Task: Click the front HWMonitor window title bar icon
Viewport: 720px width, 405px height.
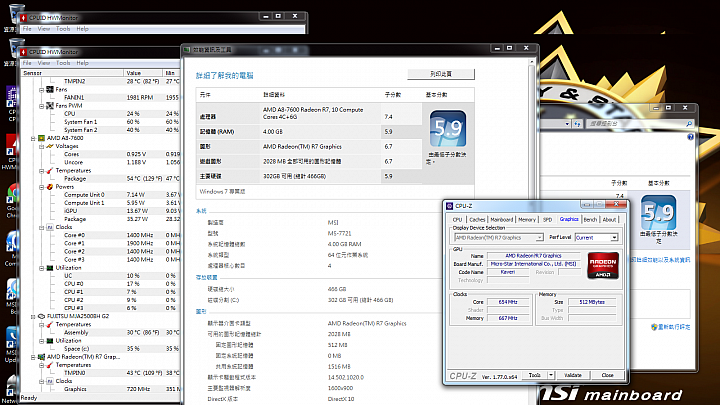Action: pos(23,52)
